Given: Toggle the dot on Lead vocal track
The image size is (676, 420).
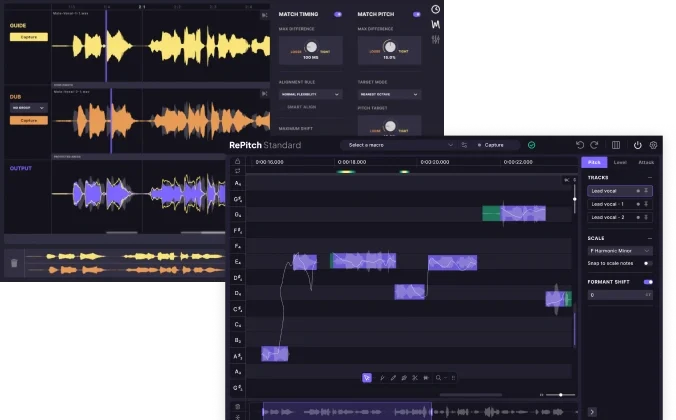Looking at the screenshot, I should 638,191.
